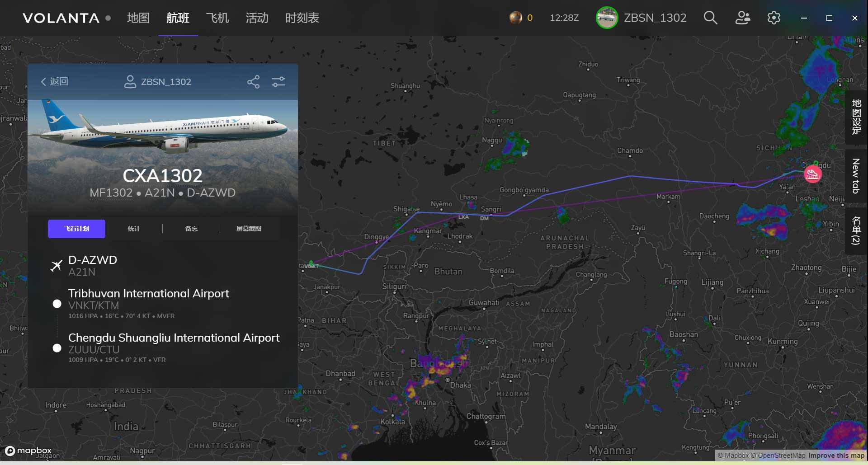Select Tribhuvan International Airport entry
868x465 pixels.
pyautogui.click(x=148, y=294)
